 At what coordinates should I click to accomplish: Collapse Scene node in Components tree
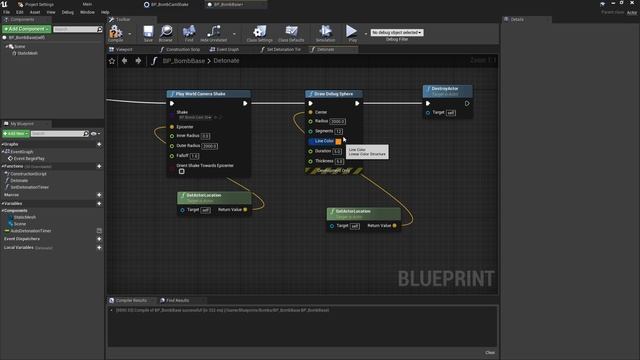(7, 47)
